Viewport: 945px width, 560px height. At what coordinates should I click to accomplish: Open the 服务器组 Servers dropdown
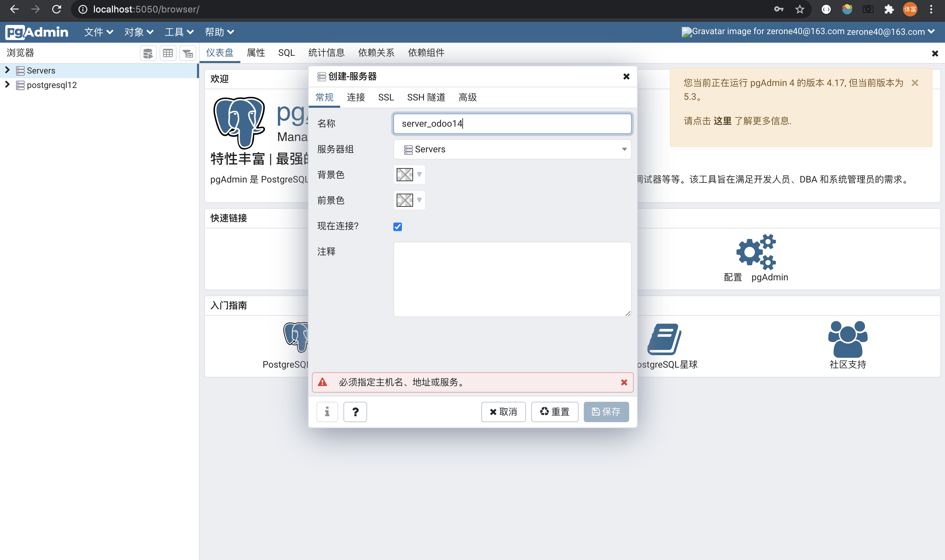512,149
